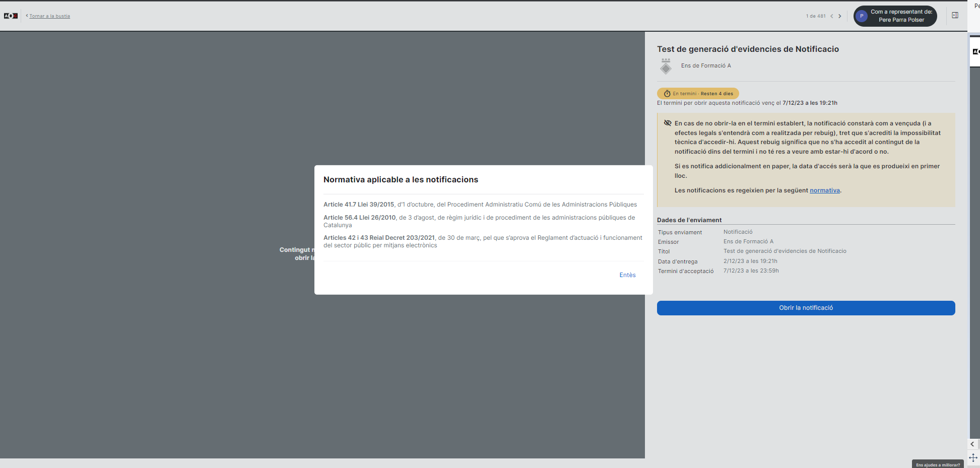Screen dimensions: 980x468
Task: Click the Emissor value 'Ens de Formació A'
Action: [x=748, y=242]
